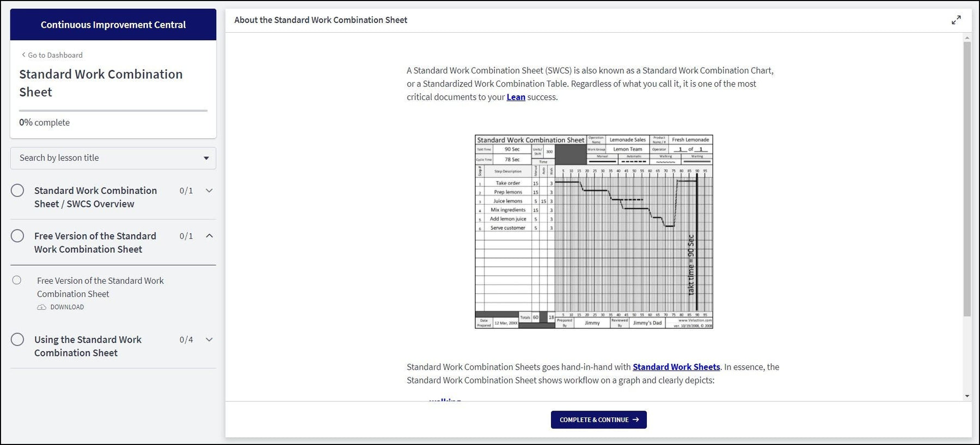Screen dimensions: 980x445
Task: Open the Free Version download lesson
Action: 100,287
